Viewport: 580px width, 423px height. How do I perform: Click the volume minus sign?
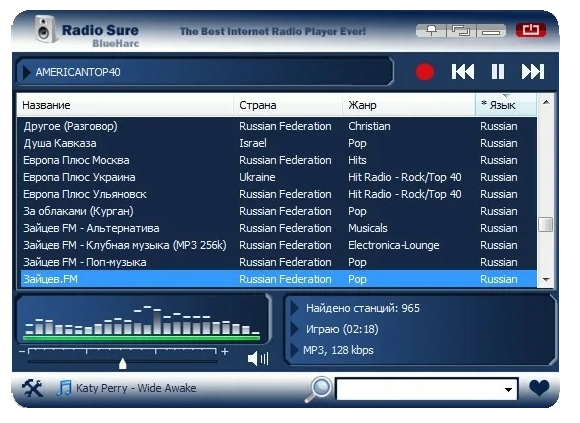22,351
